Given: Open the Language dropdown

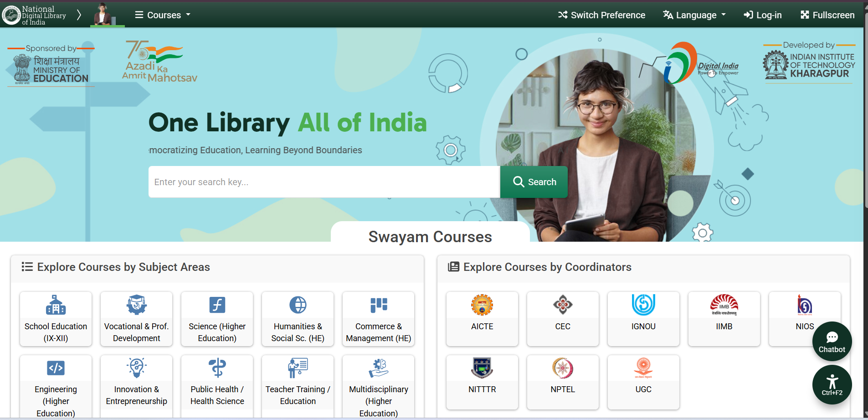Looking at the screenshot, I should coord(694,15).
